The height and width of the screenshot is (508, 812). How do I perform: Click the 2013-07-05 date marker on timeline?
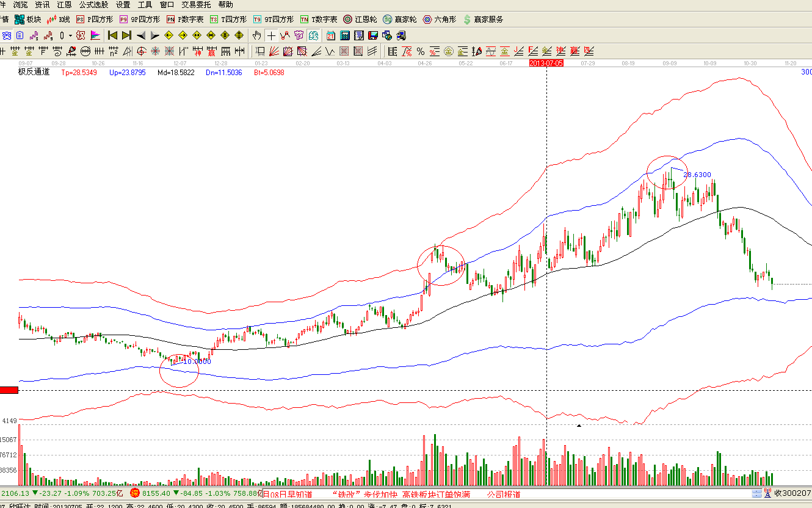pos(546,63)
